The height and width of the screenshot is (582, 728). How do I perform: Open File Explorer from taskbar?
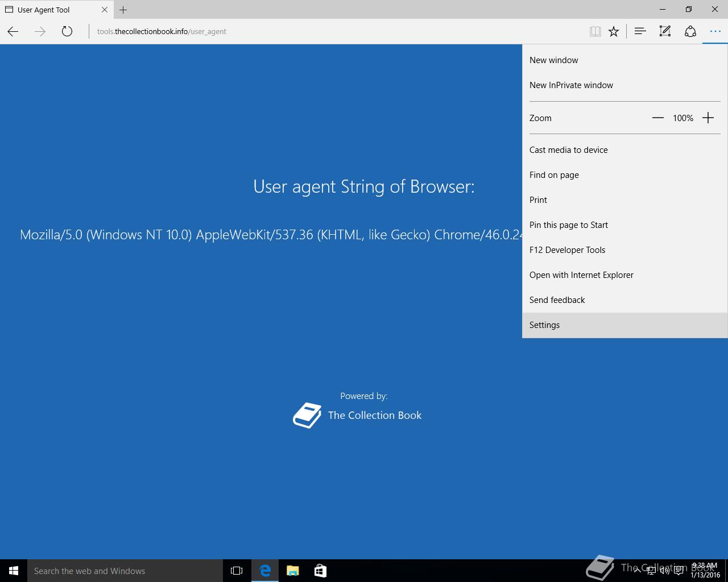click(x=293, y=571)
